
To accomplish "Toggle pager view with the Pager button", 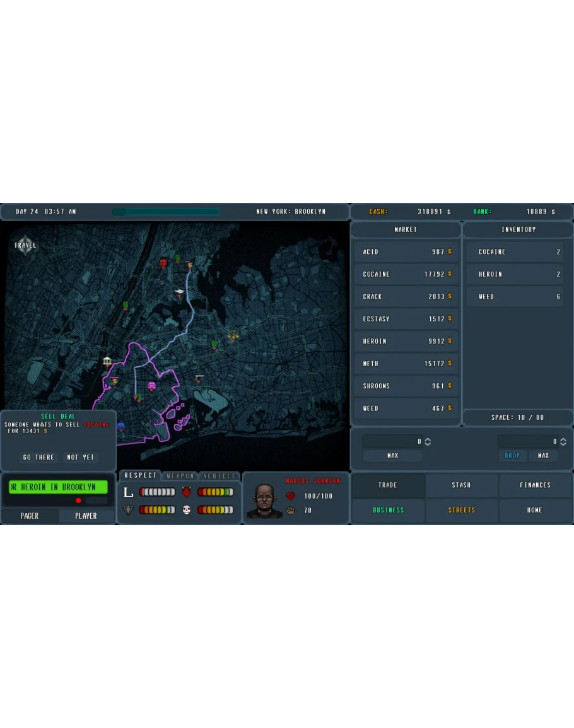I will [30, 516].
